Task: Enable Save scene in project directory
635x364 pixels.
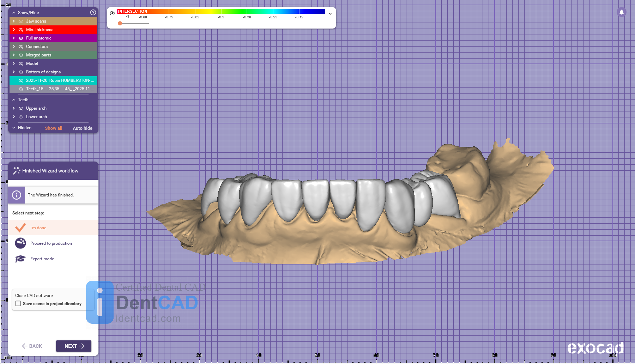Action: 18,304
